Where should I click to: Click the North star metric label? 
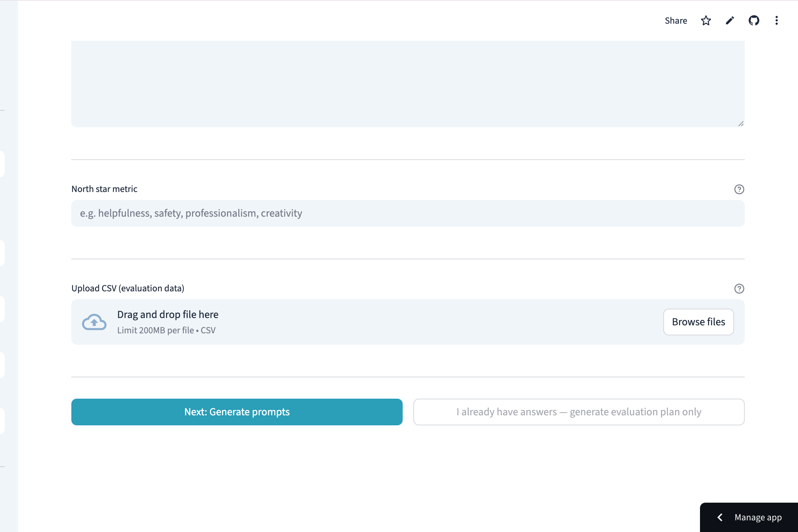104,189
